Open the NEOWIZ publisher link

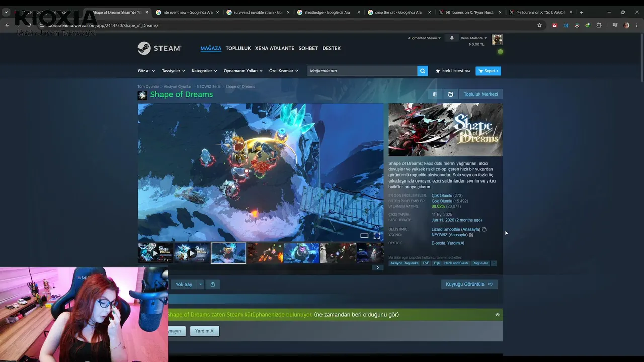[439, 235]
